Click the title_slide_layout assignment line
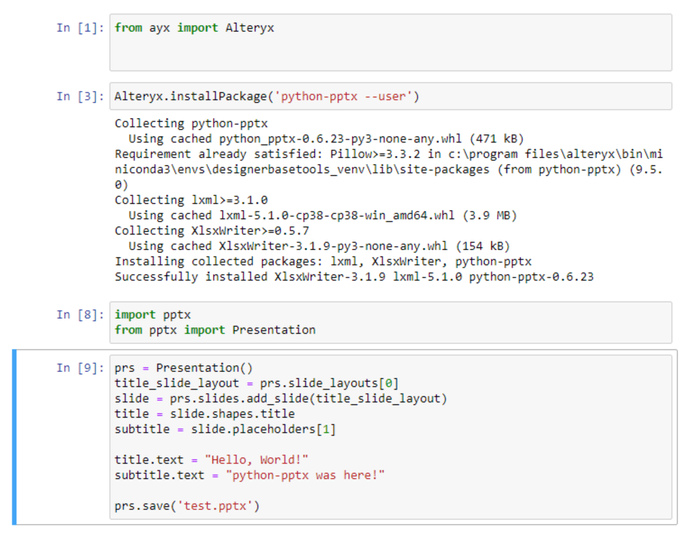 pyautogui.click(x=256, y=383)
